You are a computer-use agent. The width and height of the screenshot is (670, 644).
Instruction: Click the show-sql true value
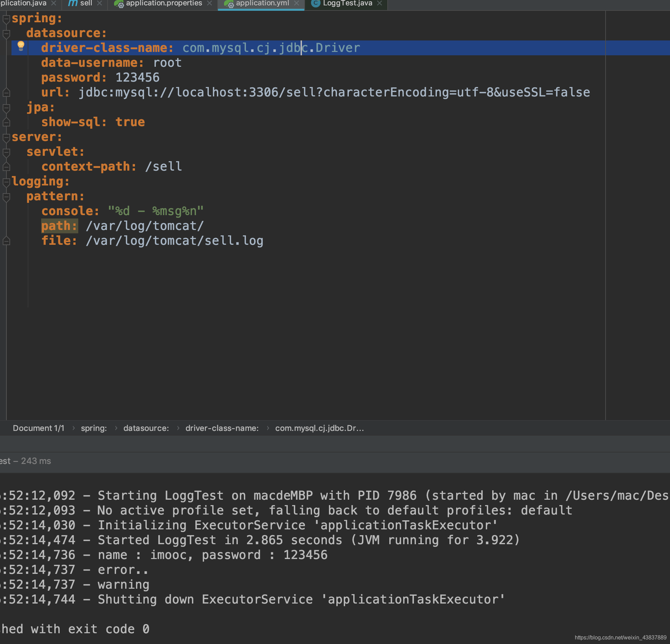coord(130,122)
